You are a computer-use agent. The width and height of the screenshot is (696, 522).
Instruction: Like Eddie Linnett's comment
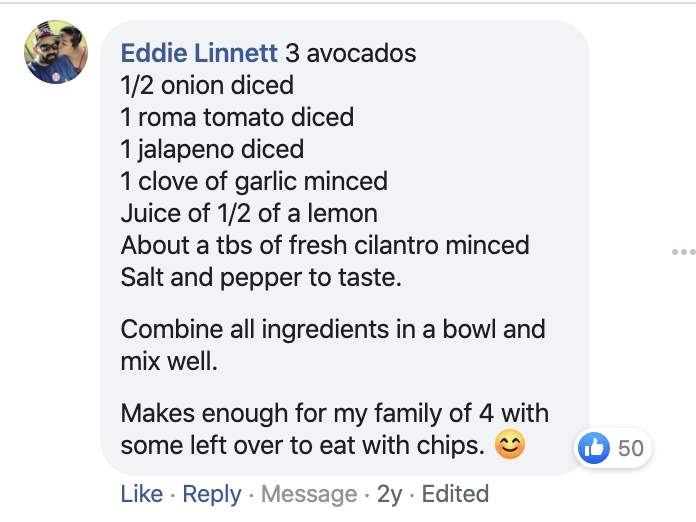(x=141, y=494)
